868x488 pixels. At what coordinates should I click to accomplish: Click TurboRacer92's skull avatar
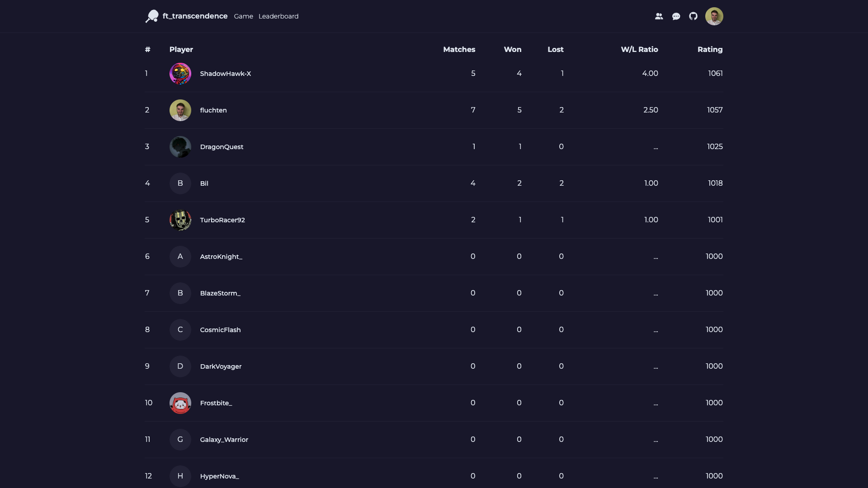(180, 220)
